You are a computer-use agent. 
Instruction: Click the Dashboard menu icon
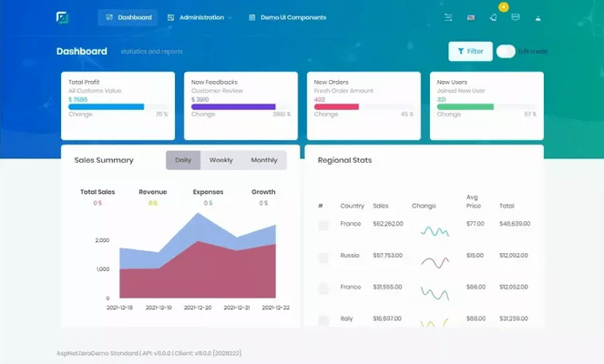pos(109,17)
